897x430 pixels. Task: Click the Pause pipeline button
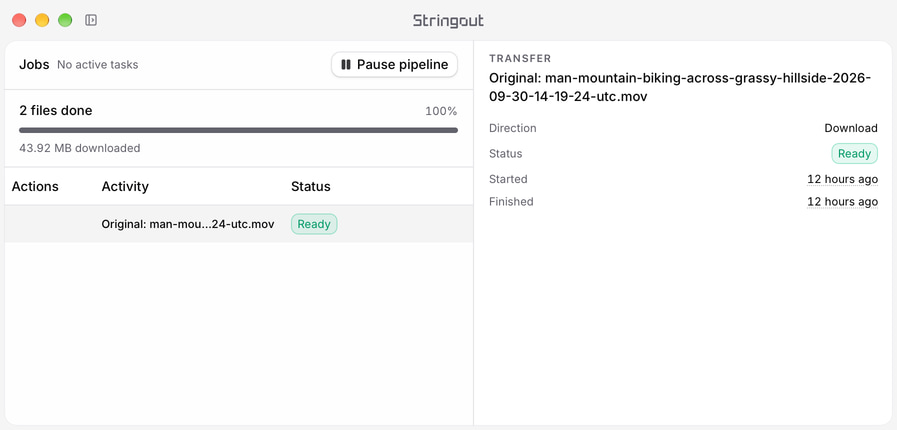[394, 65]
